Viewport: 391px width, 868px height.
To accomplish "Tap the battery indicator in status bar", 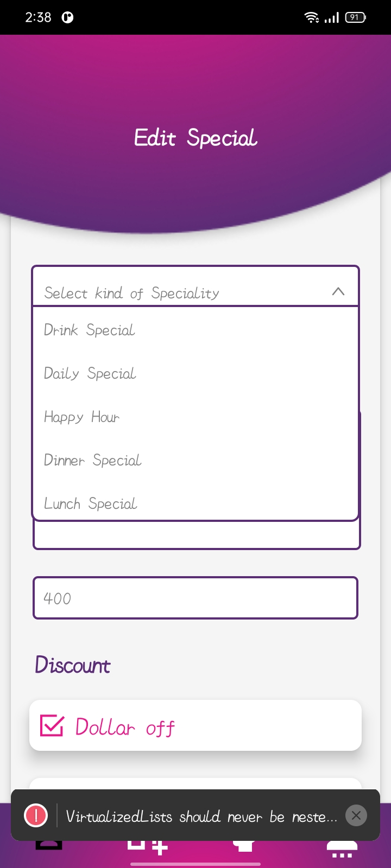I will [x=355, y=17].
